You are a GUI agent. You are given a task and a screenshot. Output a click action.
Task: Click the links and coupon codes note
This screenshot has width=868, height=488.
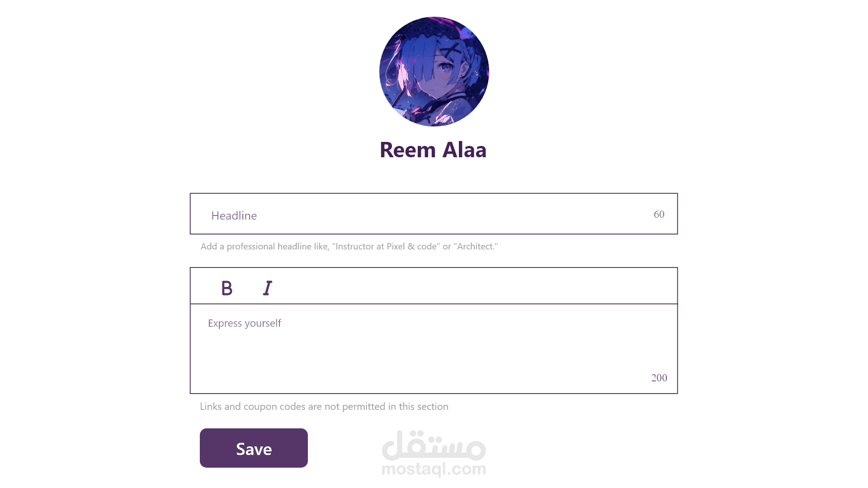[x=324, y=406]
